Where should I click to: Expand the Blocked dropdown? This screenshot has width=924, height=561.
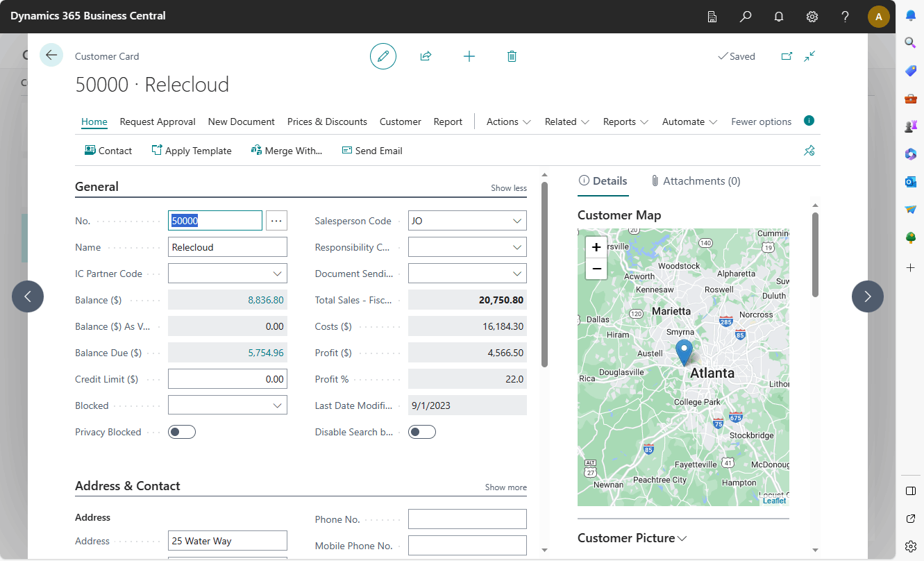click(277, 405)
